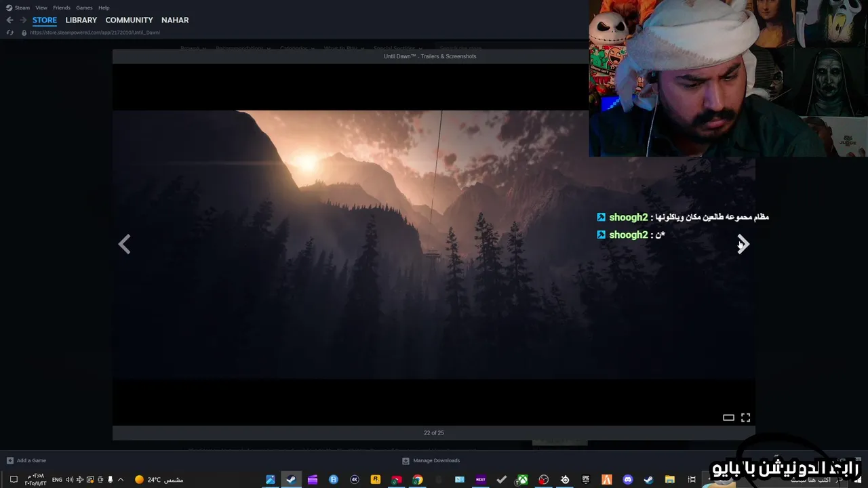Open the taskbar date and time
The width and height of the screenshot is (868, 488).
tap(35, 479)
